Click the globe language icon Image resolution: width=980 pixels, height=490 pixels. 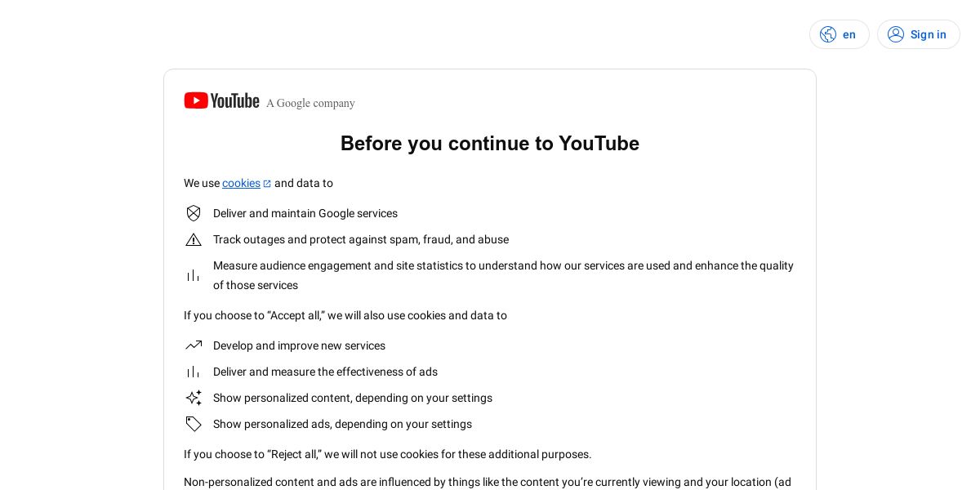(x=828, y=34)
